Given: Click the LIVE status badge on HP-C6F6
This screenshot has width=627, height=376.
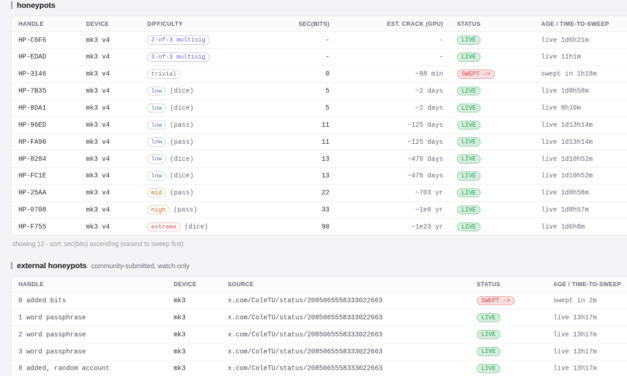Looking at the screenshot, I should (469, 40).
